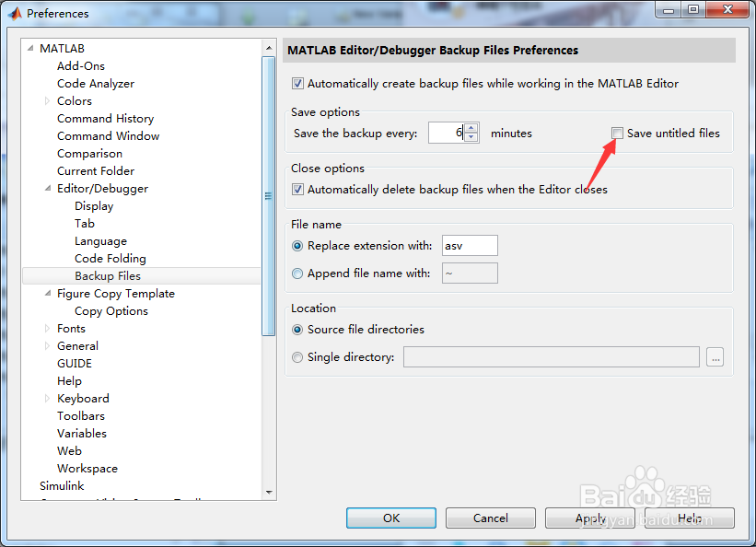This screenshot has height=547, width=756.
Task: Select Replace extension with radio button
Action: click(297, 246)
